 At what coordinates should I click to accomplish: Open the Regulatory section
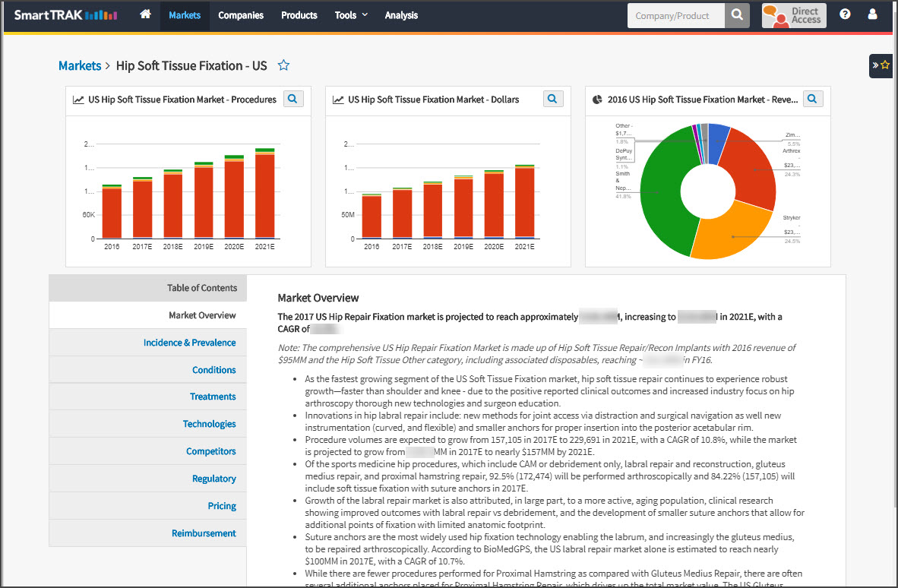[147, 479]
